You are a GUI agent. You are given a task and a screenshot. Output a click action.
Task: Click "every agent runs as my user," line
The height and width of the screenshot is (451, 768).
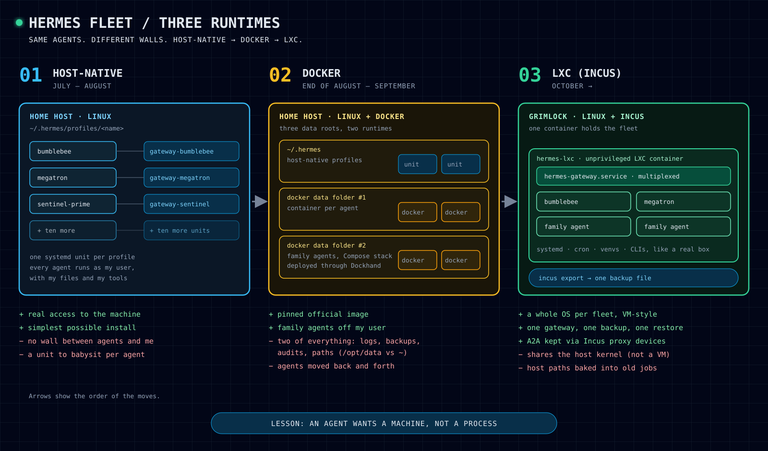(x=82, y=267)
